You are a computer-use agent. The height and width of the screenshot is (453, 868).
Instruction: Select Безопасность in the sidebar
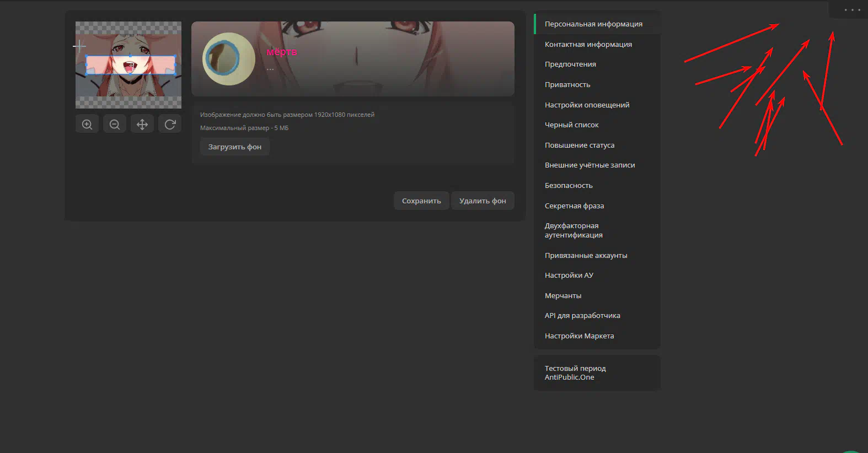(x=597, y=185)
